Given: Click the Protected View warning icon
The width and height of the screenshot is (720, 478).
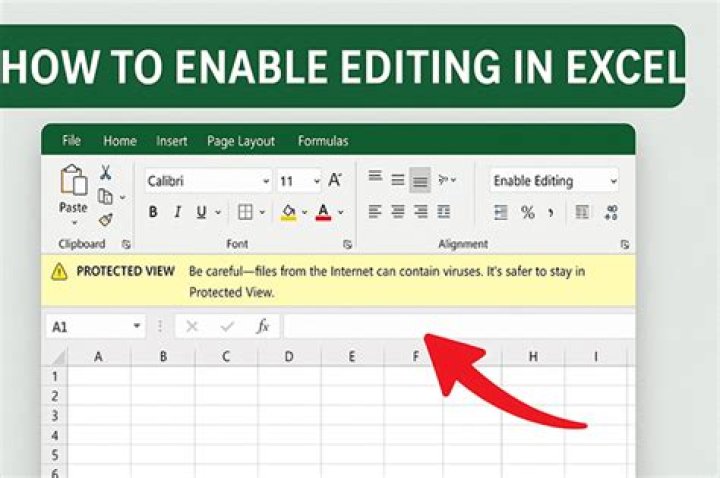Looking at the screenshot, I should pyautogui.click(x=59, y=272).
